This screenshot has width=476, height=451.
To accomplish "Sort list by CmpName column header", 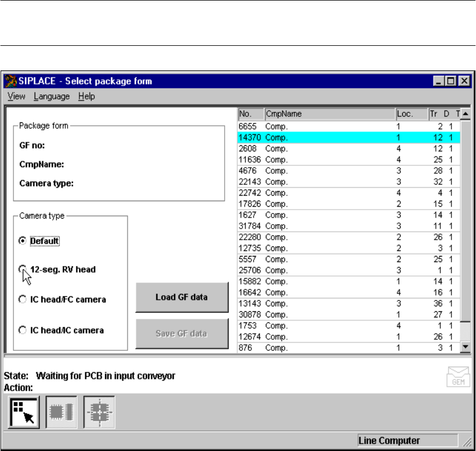I will click(x=330, y=114).
